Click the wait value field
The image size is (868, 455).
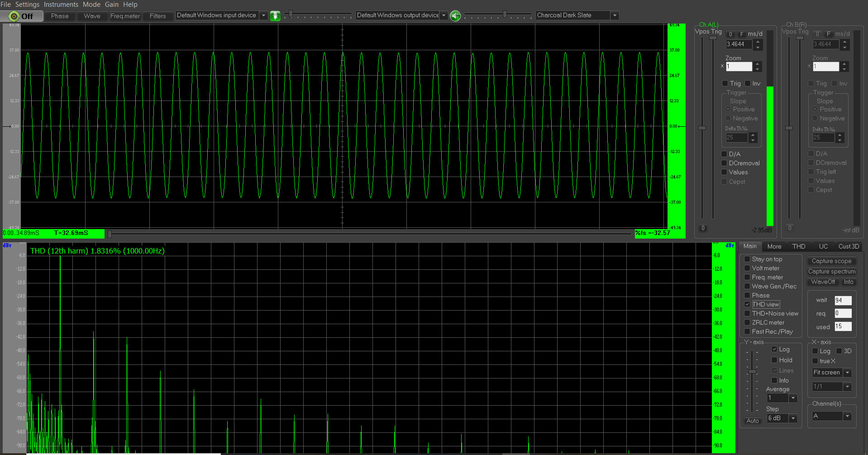(x=843, y=300)
